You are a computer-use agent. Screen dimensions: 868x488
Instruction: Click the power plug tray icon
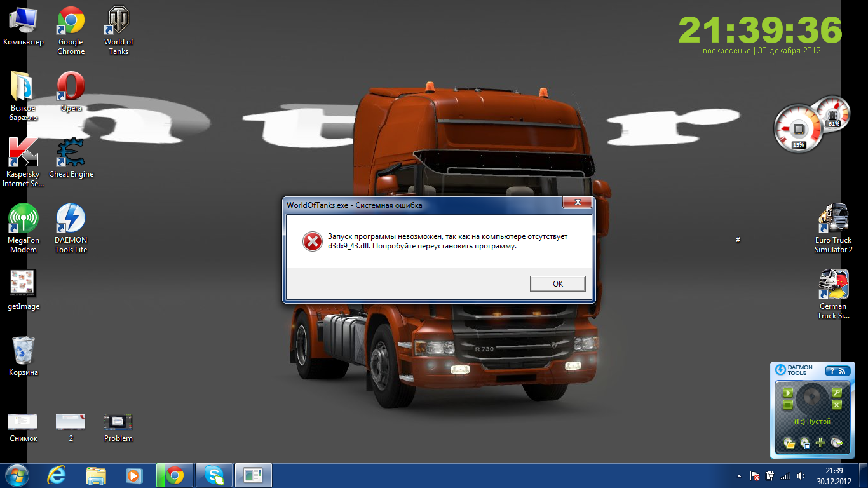pos(770,475)
